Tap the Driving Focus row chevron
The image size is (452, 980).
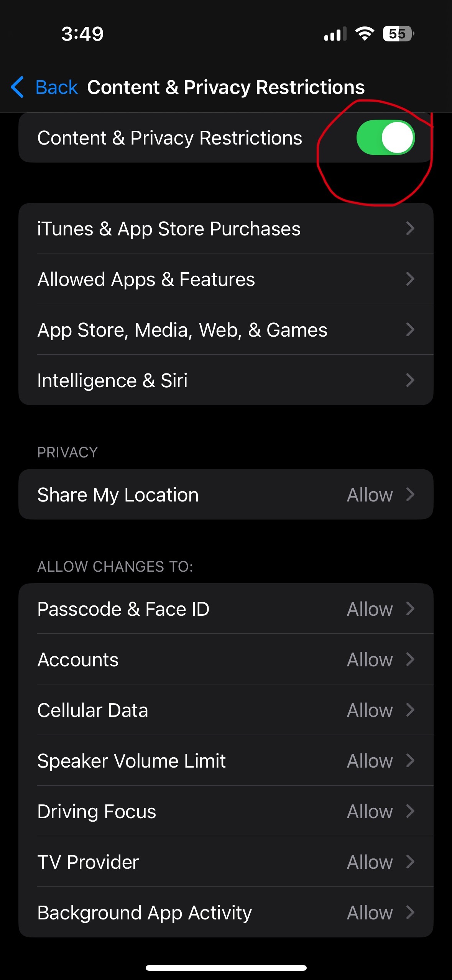tap(410, 811)
